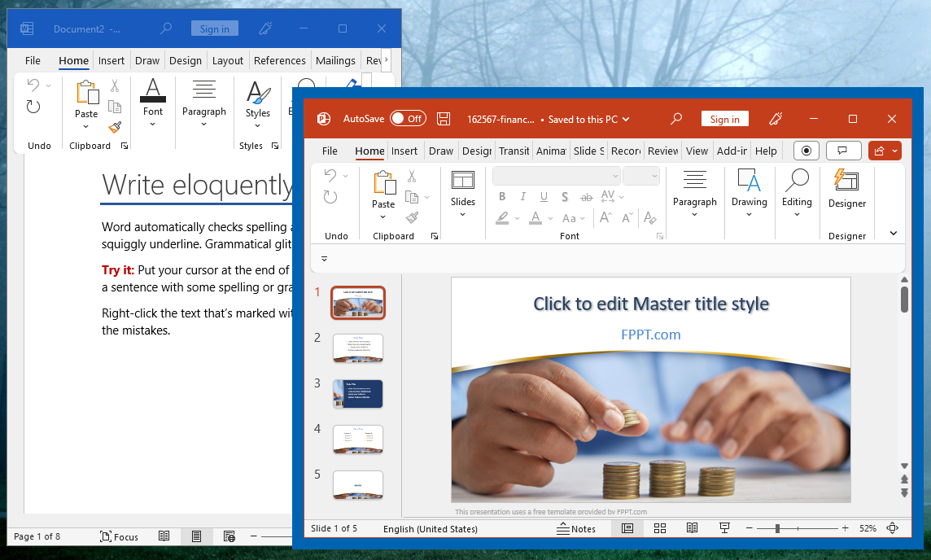931x560 pixels.
Task: Click the Focus mode icon in Word
Action: tap(106, 536)
